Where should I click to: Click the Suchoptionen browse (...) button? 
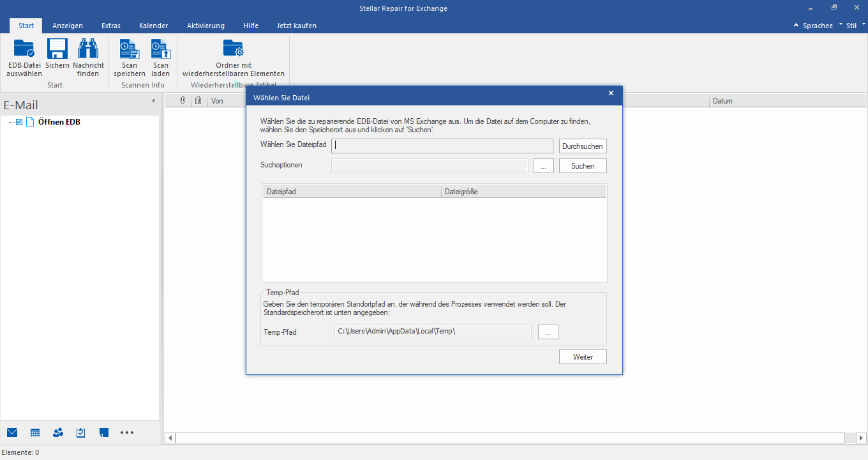(543, 166)
